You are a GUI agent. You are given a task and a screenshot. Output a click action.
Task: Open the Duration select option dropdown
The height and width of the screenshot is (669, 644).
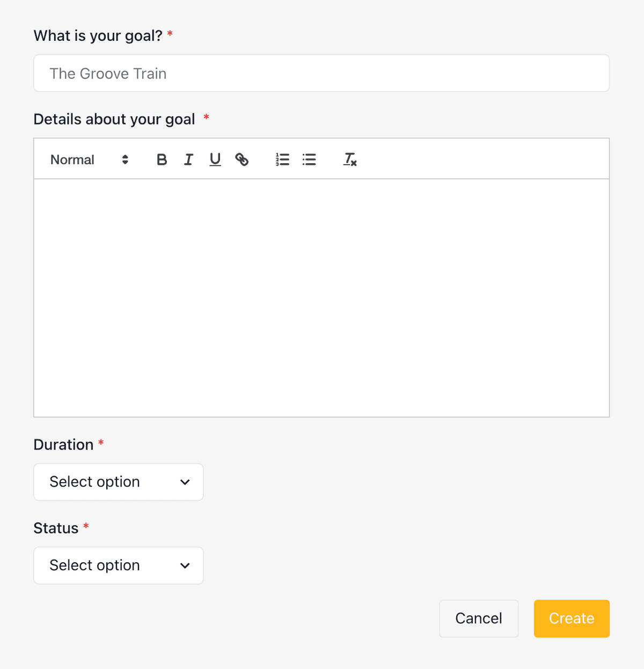(x=118, y=482)
